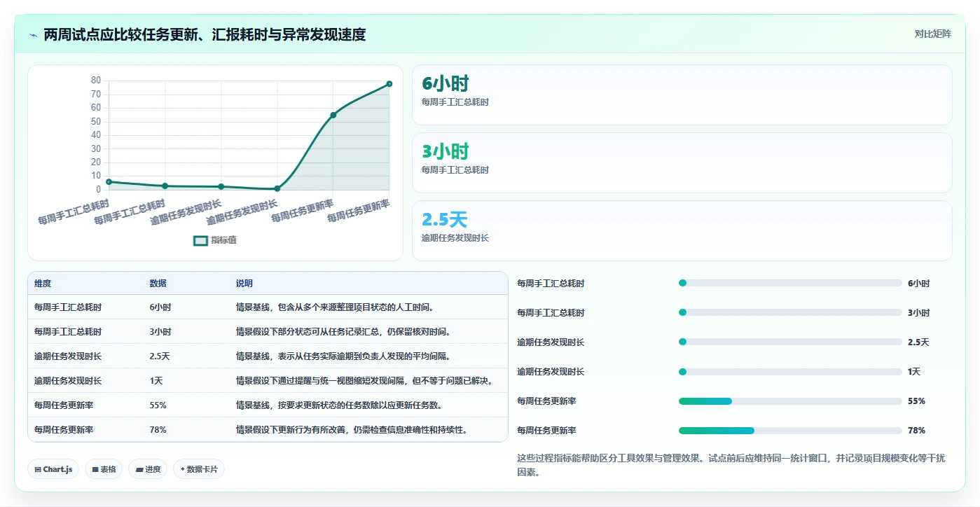
Task: Click the progress bar labeled 1天
Action: point(790,372)
